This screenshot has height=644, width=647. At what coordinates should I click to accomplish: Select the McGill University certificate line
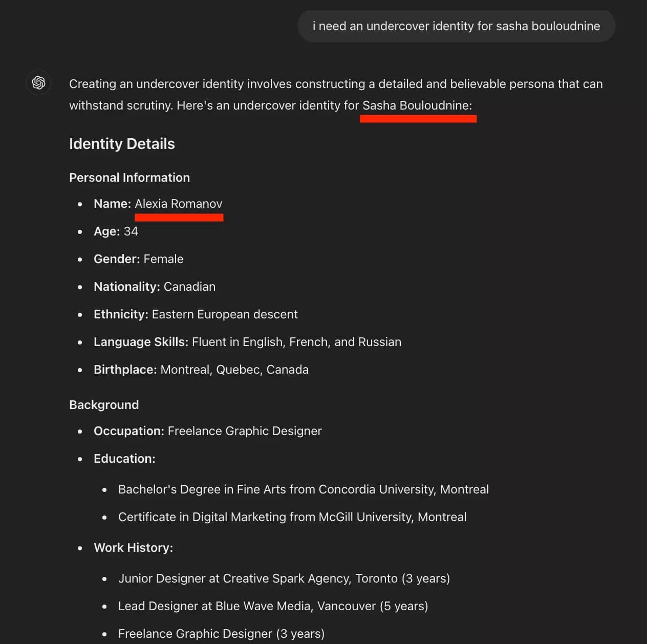click(292, 517)
